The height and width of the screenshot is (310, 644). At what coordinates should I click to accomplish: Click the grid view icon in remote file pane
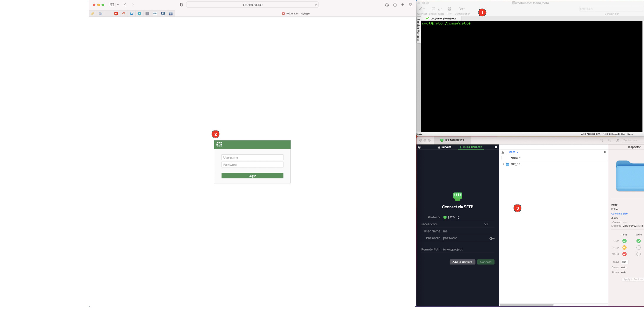pyautogui.click(x=605, y=152)
